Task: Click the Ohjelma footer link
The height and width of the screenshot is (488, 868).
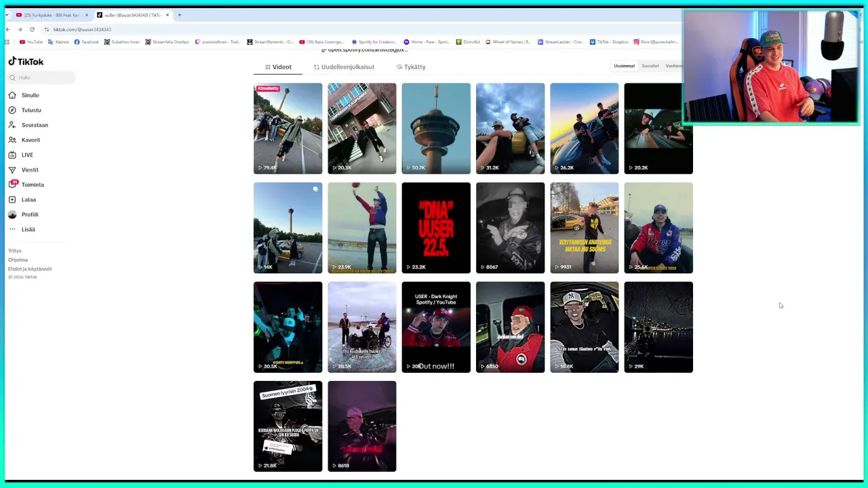Action: [x=18, y=260]
